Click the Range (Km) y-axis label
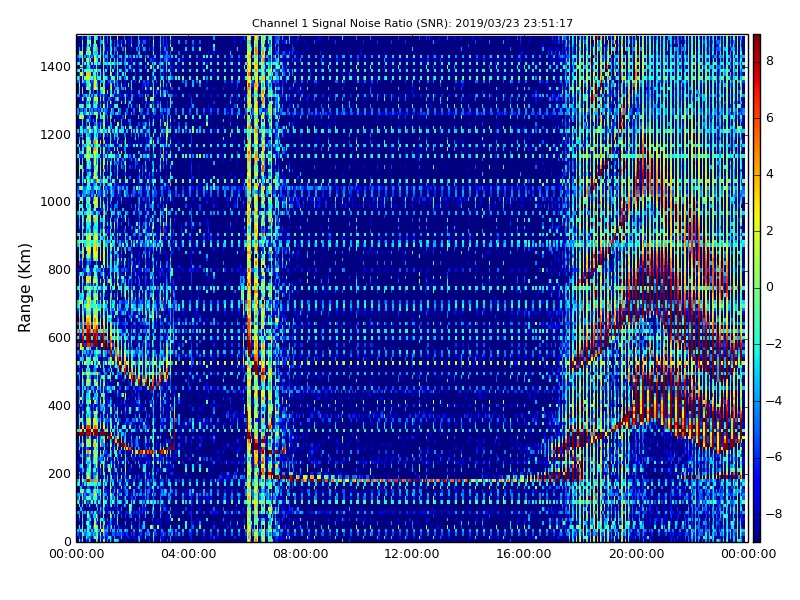Viewport: 800px width, 600px height. (24, 288)
